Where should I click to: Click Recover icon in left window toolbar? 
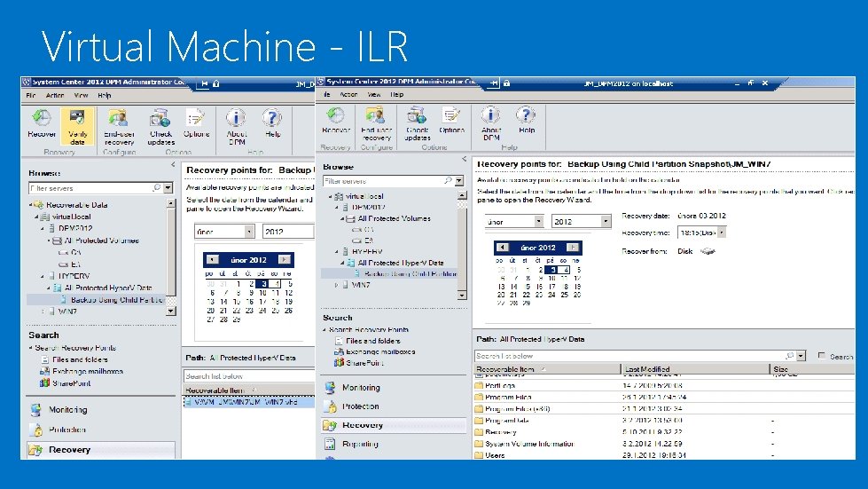click(x=42, y=123)
